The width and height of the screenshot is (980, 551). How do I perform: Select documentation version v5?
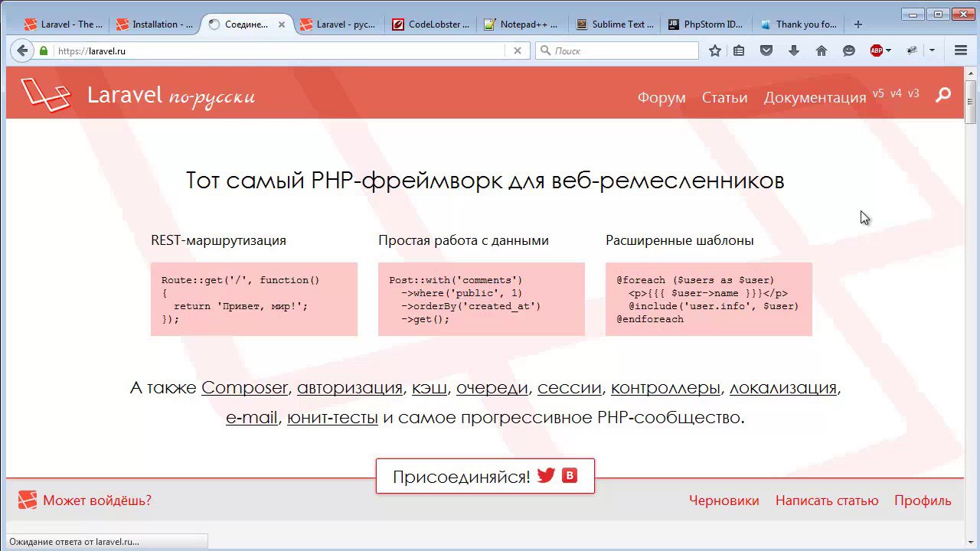878,93
